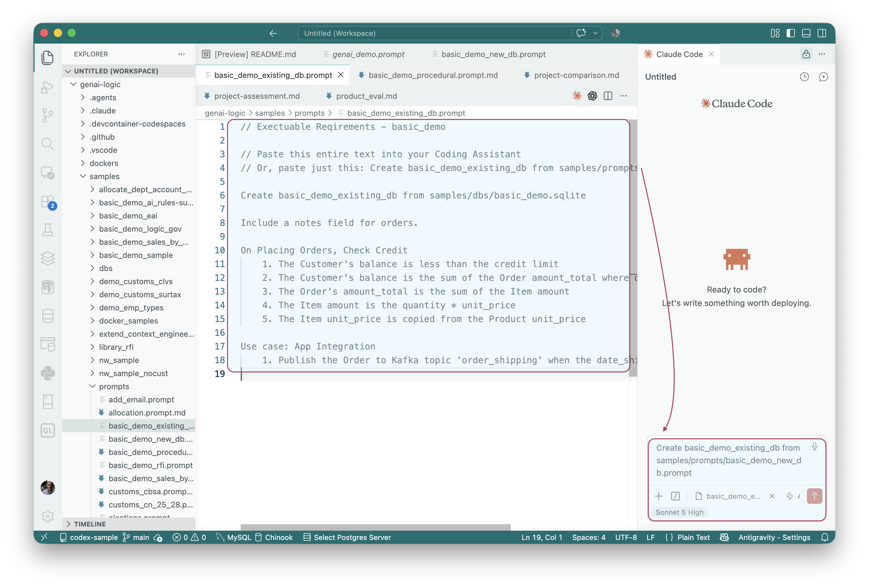This screenshot has height=588, width=869.
Task: Expand the dbs folder
Action: (92, 268)
